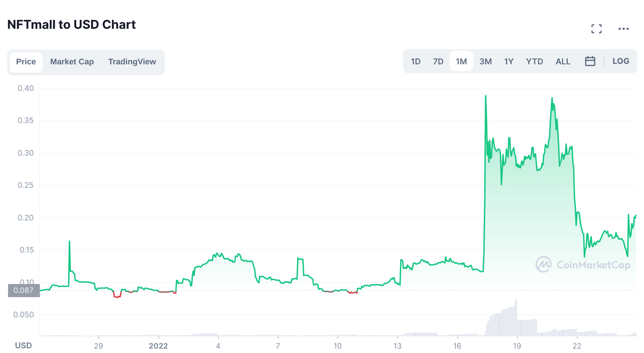Show ALL price history
This screenshot has width=644, height=353.
click(563, 61)
